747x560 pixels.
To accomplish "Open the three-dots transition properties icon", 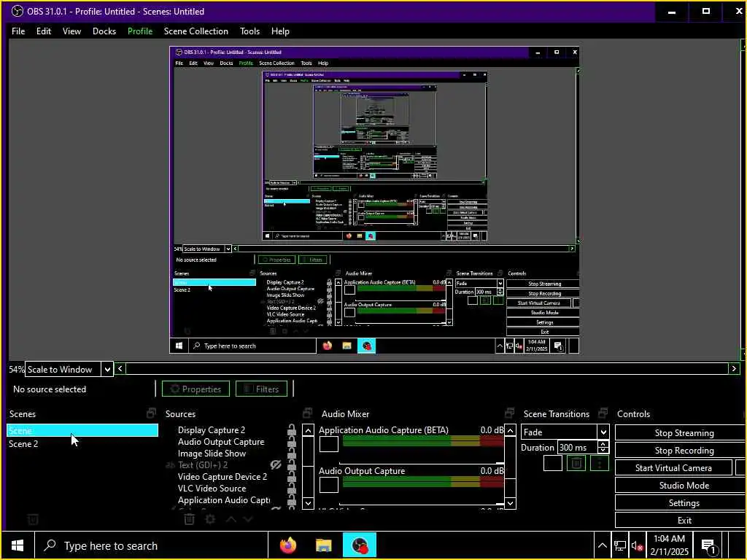I will (600, 463).
